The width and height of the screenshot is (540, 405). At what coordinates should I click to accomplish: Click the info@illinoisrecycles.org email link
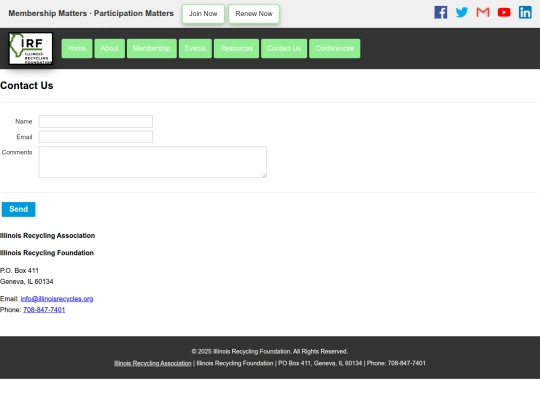[57, 299]
